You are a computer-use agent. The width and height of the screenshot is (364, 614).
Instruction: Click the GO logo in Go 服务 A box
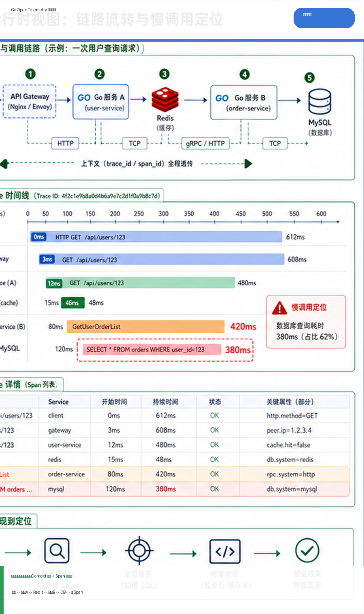coord(84,98)
